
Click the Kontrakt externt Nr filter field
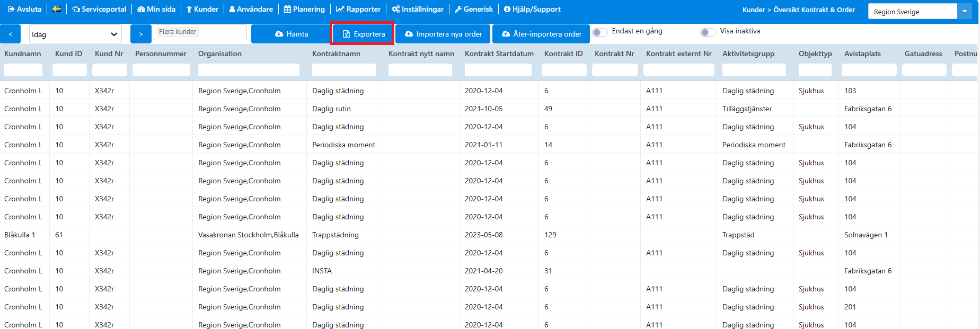679,70
